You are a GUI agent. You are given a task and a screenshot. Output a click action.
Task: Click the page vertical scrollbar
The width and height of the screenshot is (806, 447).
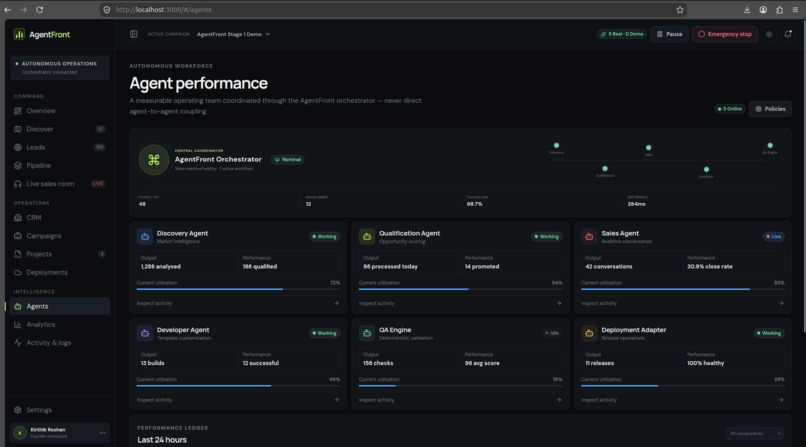pos(803,177)
